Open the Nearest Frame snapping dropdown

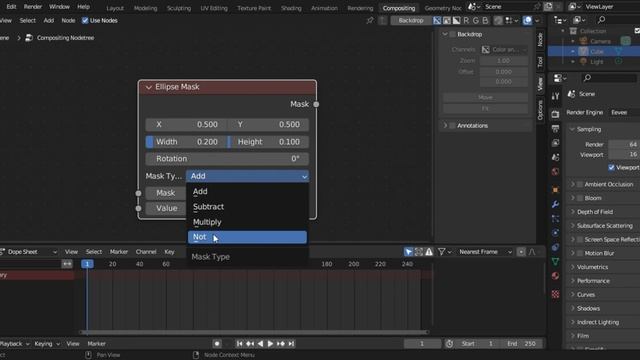pyautogui.click(x=485, y=252)
